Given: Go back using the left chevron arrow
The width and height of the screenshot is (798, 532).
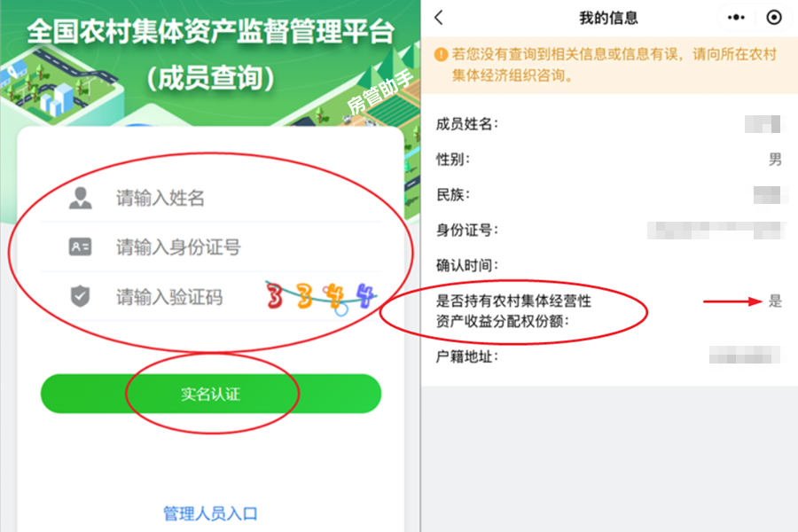Looking at the screenshot, I should pyautogui.click(x=439, y=18).
